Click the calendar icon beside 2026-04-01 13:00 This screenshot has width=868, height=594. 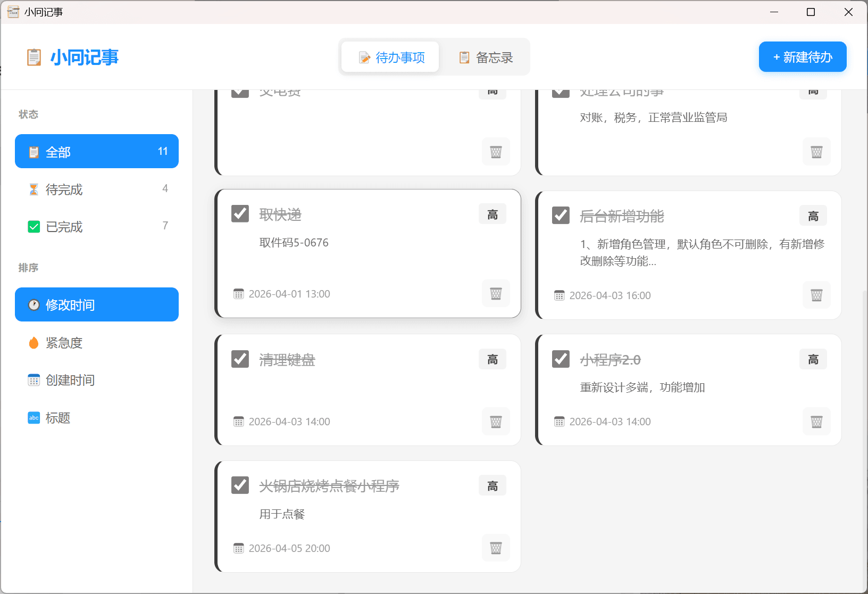pyautogui.click(x=239, y=294)
